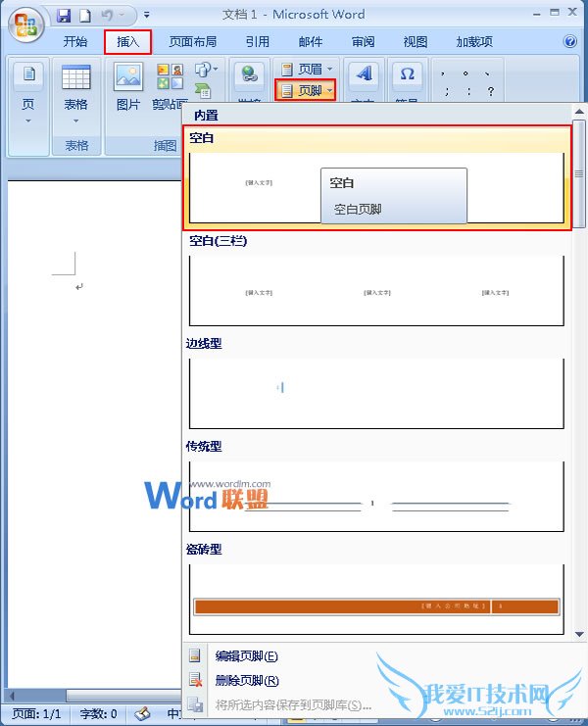Open the 加载项 tab

pos(474,42)
